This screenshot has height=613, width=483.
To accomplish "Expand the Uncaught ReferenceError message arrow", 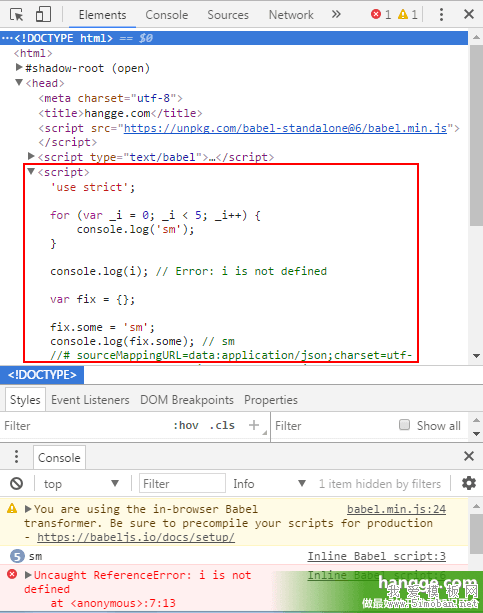I will coord(28,575).
